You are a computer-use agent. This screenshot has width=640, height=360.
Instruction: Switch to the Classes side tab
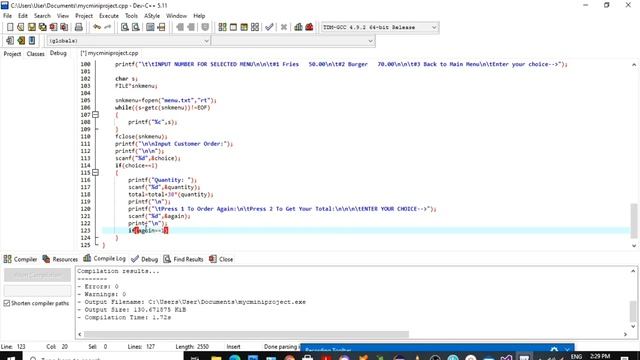coord(36,54)
